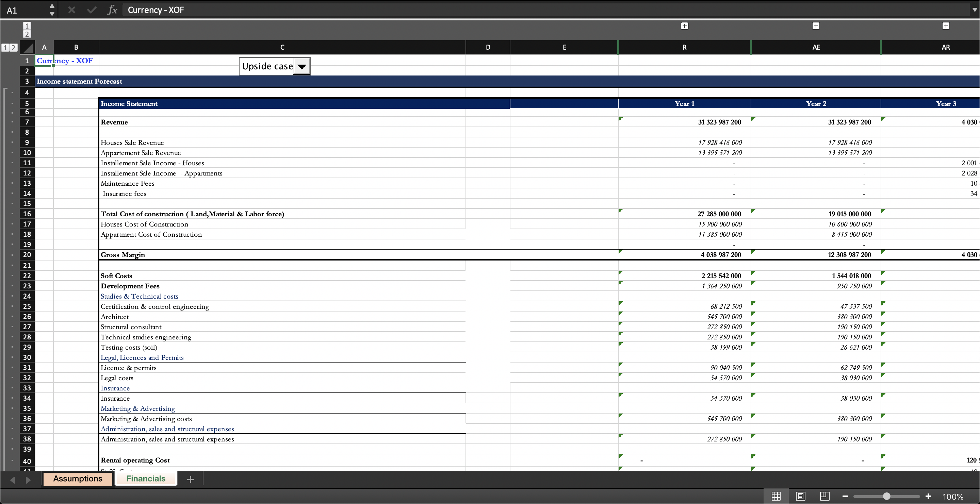Switch to Page Layout view icon
This screenshot has width=980, height=504.
[800, 496]
